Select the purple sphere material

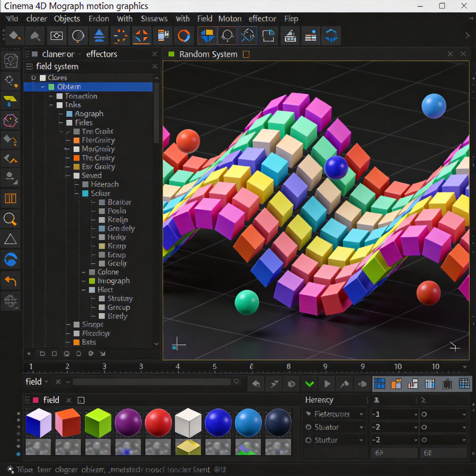coord(128,423)
